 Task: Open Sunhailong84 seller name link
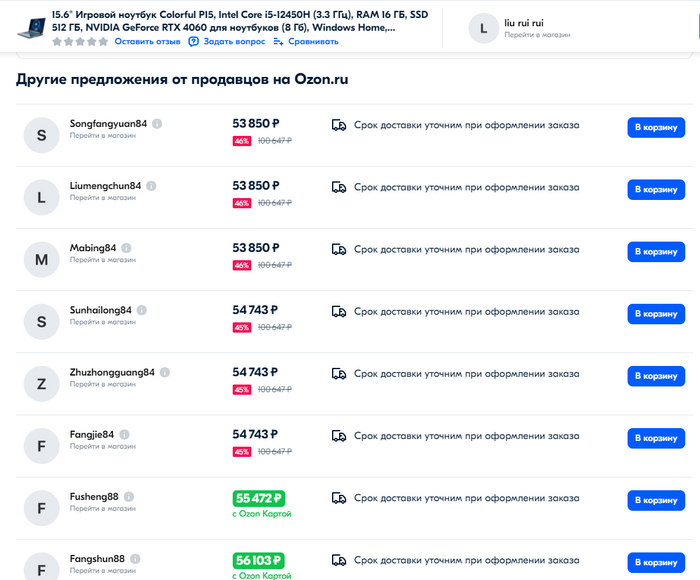pyautogui.click(x=101, y=310)
